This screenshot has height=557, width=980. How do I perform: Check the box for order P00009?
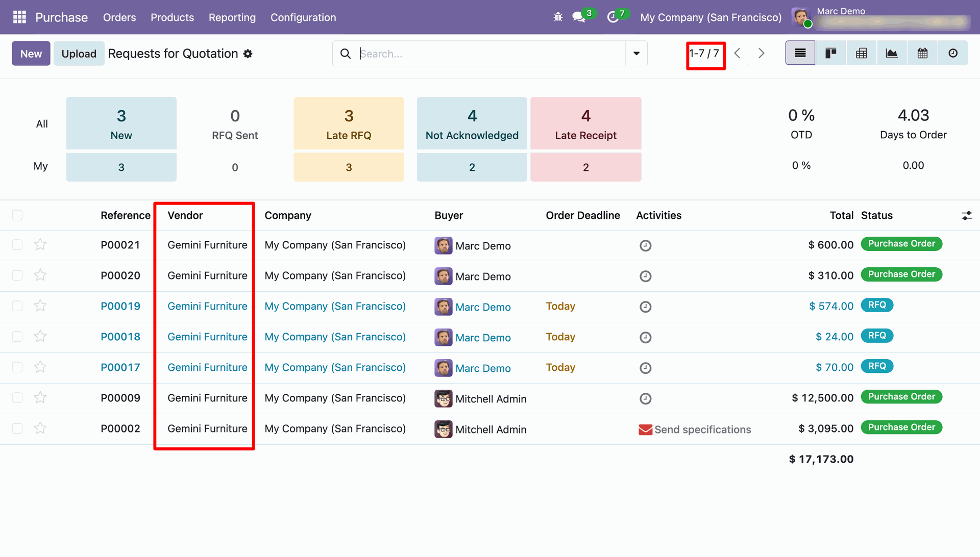[17, 398]
